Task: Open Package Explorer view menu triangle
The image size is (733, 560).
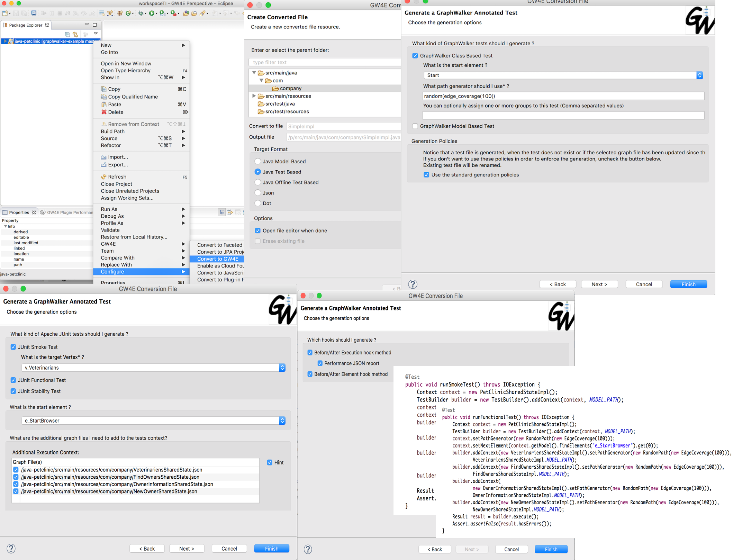Action: pos(96,34)
